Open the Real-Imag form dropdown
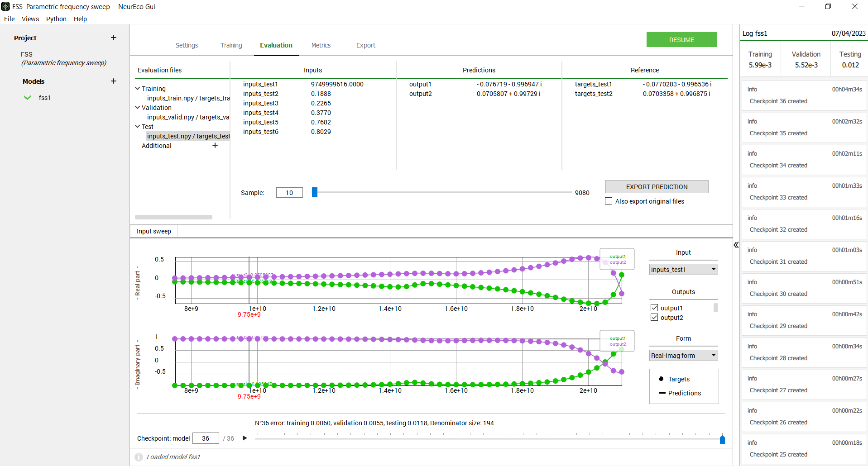Viewport: 868px width, 466px height. pos(683,355)
